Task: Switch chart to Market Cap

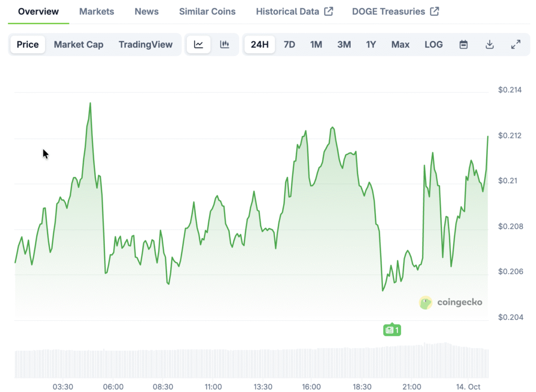Action: (79, 44)
